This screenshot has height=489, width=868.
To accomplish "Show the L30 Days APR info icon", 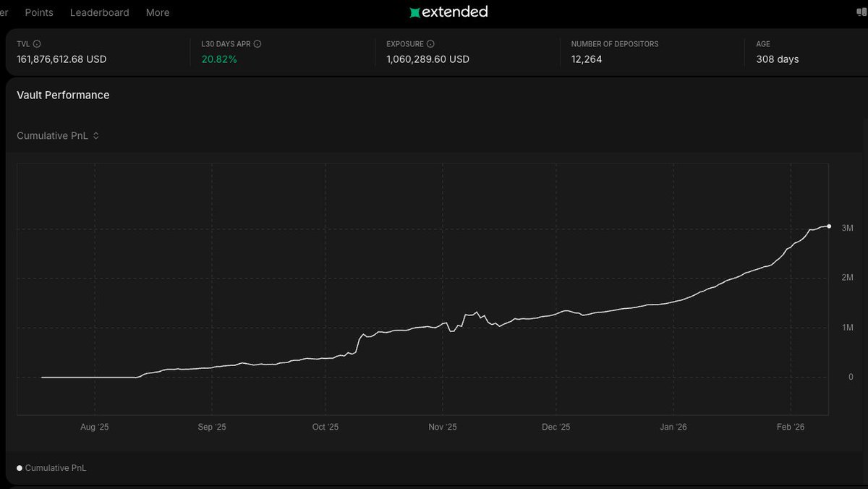I will 258,44.
